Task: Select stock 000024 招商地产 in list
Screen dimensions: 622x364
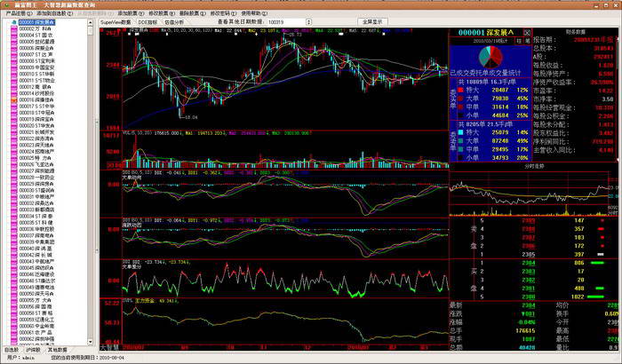Action: pyautogui.click(x=36, y=152)
